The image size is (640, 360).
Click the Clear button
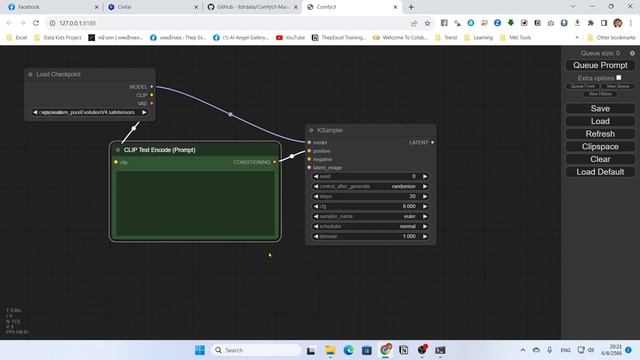click(x=600, y=159)
